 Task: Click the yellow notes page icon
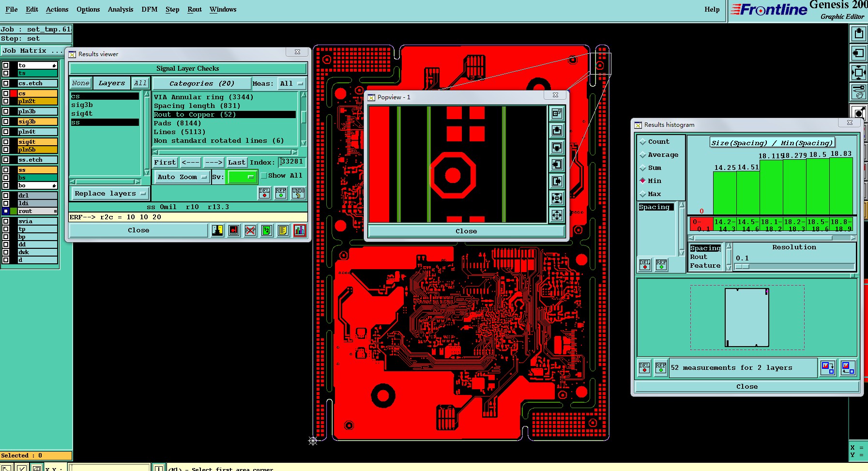(x=283, y=230)
